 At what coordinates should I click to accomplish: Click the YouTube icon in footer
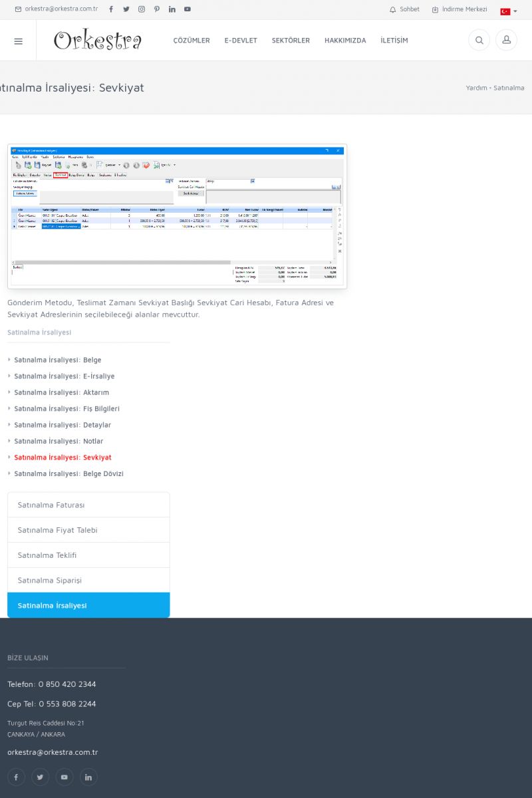point(65,777)
